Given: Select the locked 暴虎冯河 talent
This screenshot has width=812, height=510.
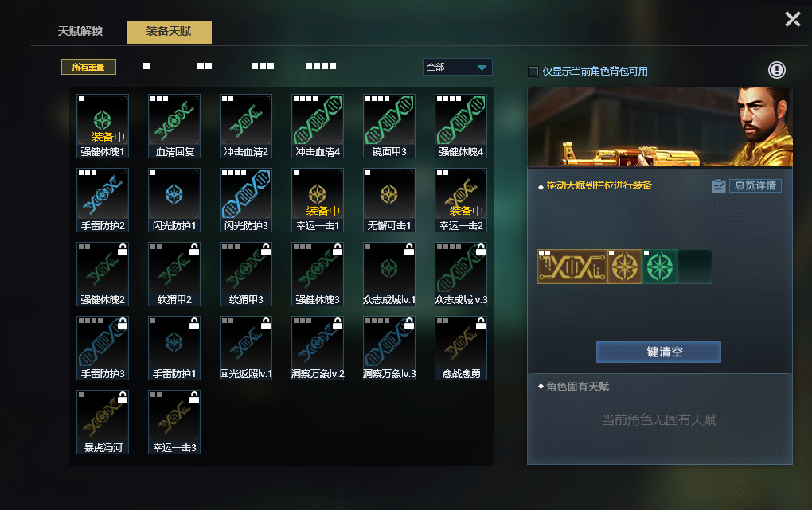Looking at the screenshot, I should pyautogui.click(x=103, y=422).
